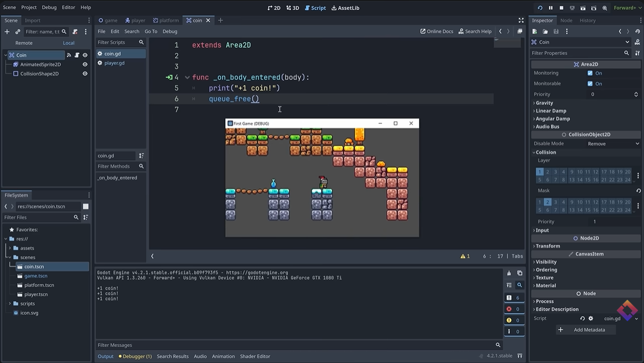Copy the output log contents
The image size is (644, 363).
coord(520,273)
